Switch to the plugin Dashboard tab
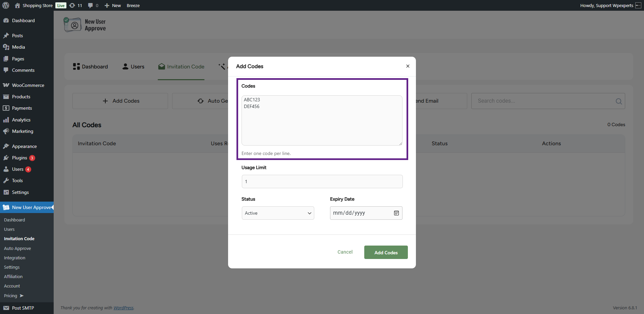The width and height of the screenshot is (644, 314). [x=91, y=67]
